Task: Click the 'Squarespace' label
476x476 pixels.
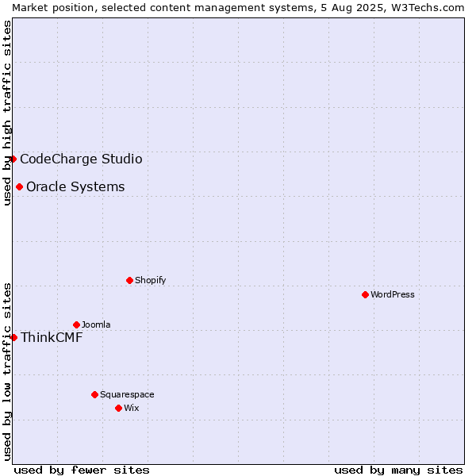Action: (127, 394)
